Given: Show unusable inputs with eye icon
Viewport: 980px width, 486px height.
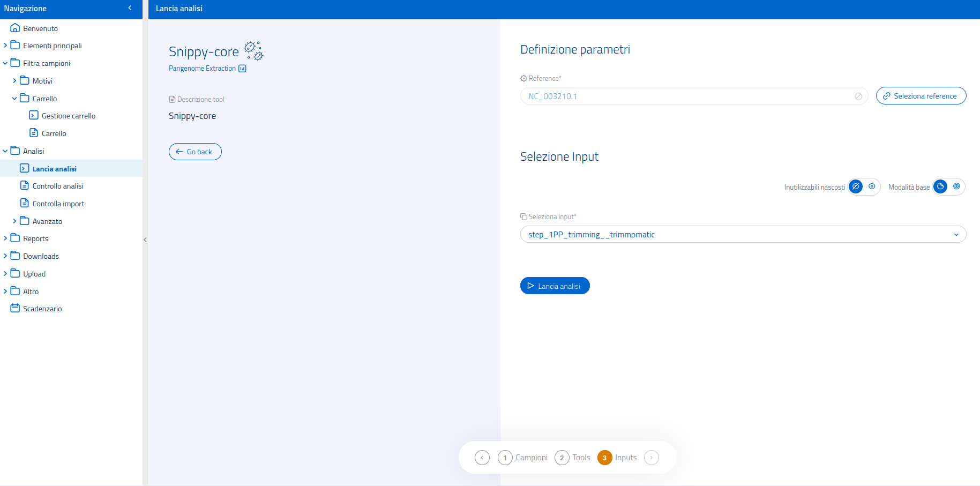Looking at the screenshot, I should (872, 186).
